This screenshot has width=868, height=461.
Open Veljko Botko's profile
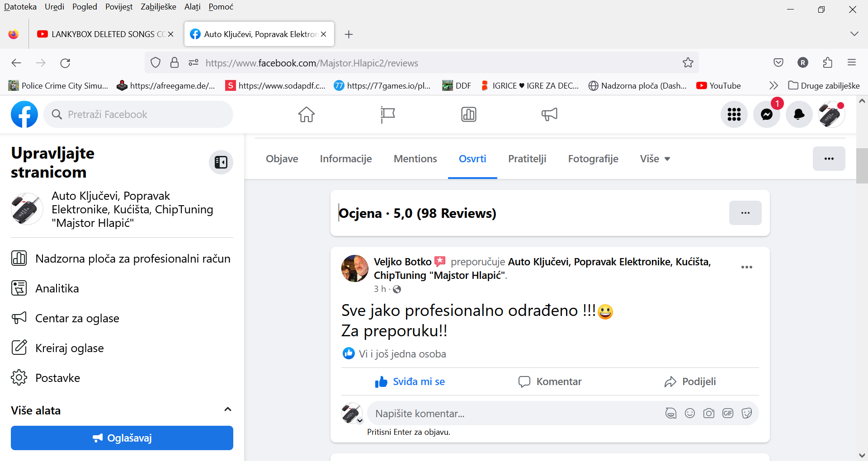pyautogui.click(x=402, y=262)
